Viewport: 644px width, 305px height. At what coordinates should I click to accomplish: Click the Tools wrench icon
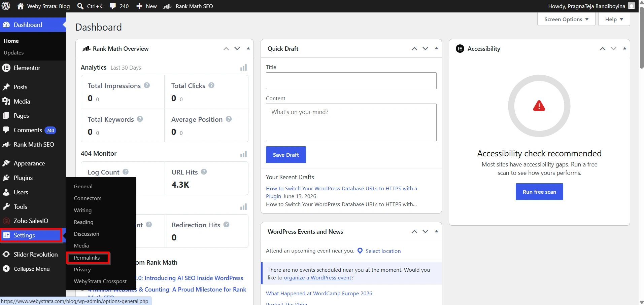coord(6,206)
